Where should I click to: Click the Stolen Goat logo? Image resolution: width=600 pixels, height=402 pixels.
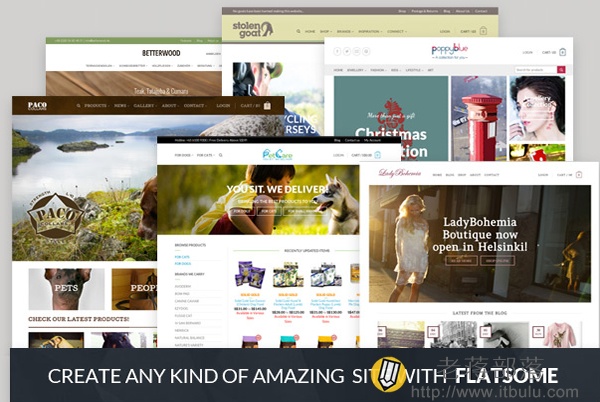click(x=253, y=29)
